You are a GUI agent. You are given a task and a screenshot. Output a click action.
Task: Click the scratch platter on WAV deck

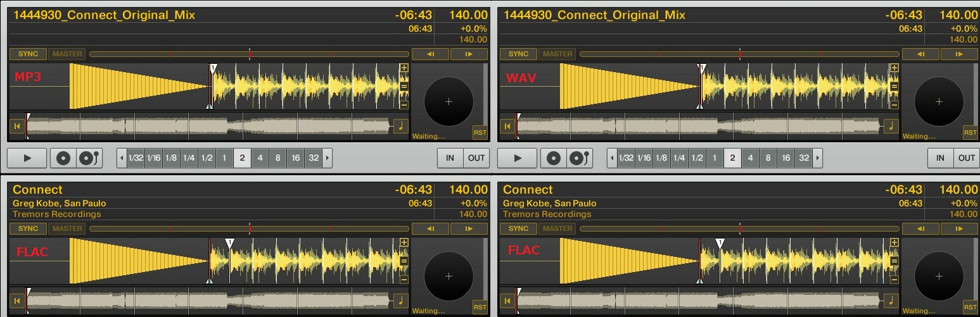coord(939,101)
